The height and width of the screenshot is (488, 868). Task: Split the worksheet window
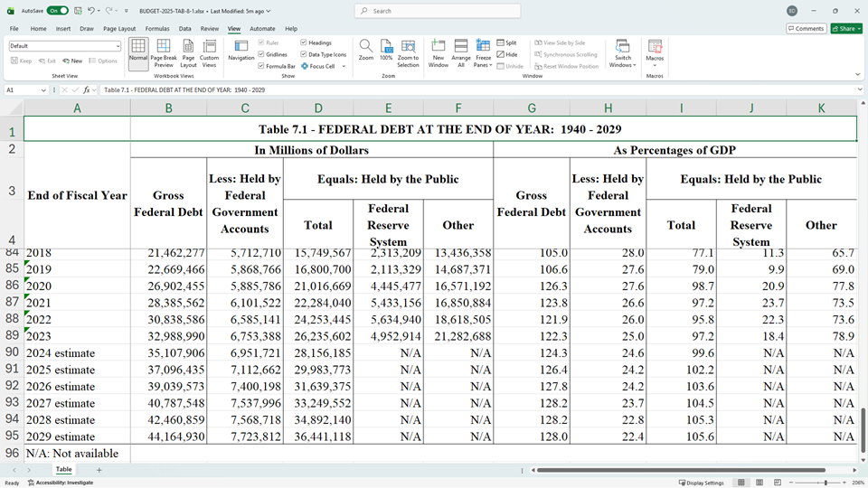coord(506,42)
